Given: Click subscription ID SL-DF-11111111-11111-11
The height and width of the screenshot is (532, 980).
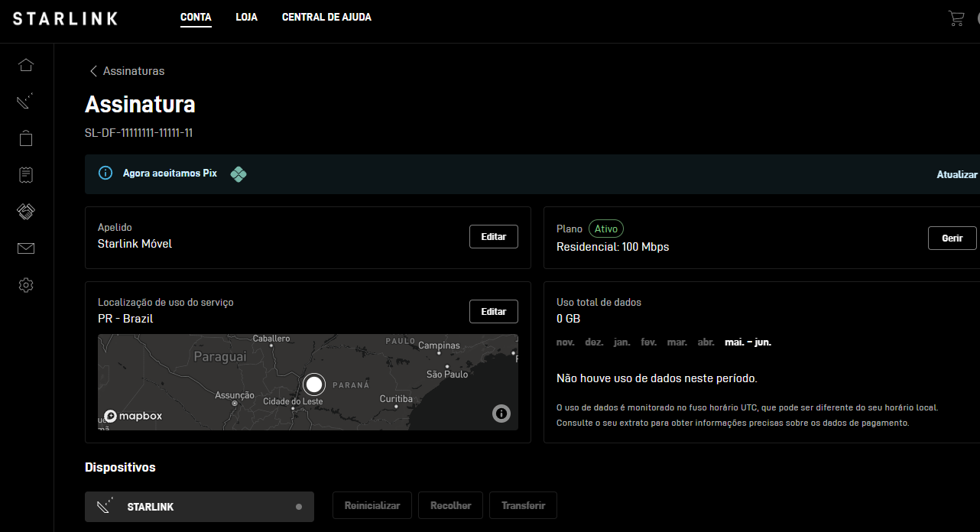Looking at the screenshot, I should click(x=138, y=133).
